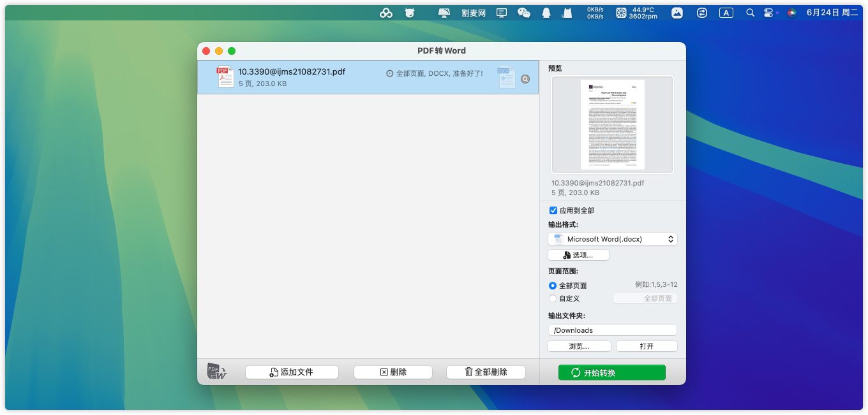This screenshot has width=868, height=415.
Task: Click the DOCX output icon in the file row
Action: [506, 78]
